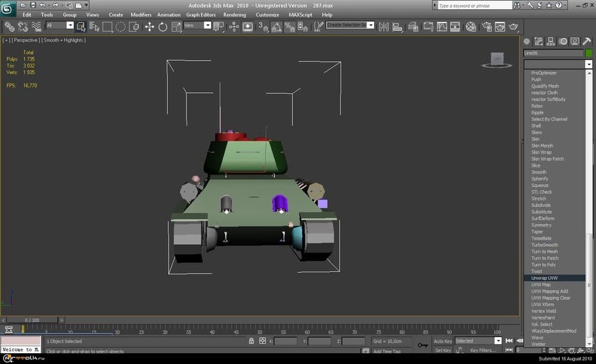Open Select by Name list
596x364 pixels.
(x=94, y=27)
